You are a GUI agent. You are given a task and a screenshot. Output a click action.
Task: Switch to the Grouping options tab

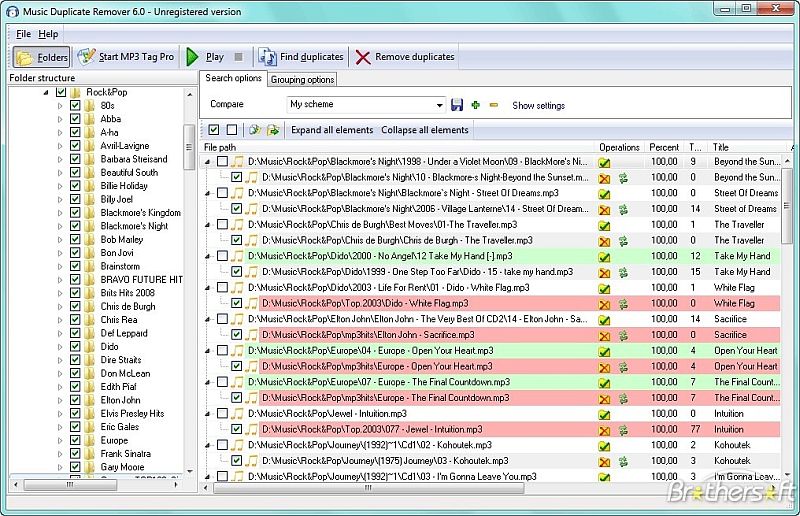302,80
